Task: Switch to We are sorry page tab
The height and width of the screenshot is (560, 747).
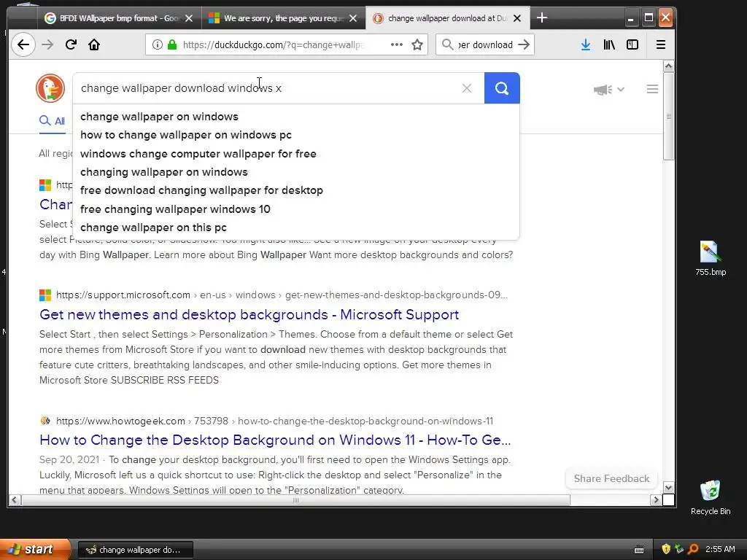Action: (283, 18)
